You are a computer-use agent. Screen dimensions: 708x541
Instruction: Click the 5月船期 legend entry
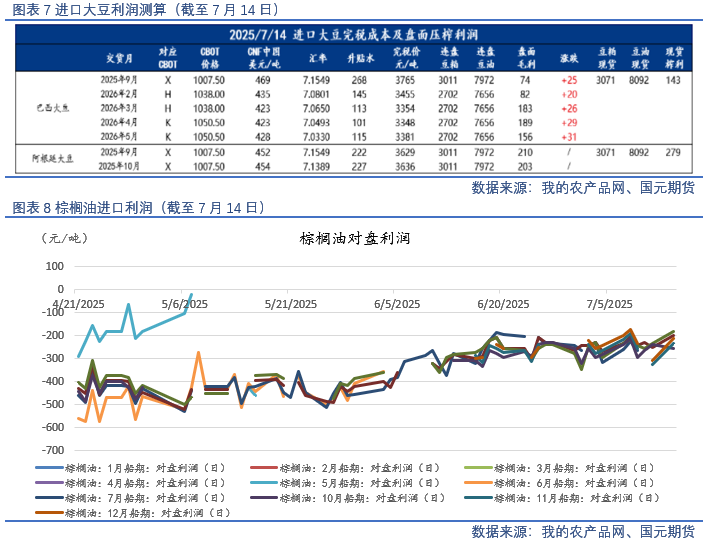pos(345,483)
